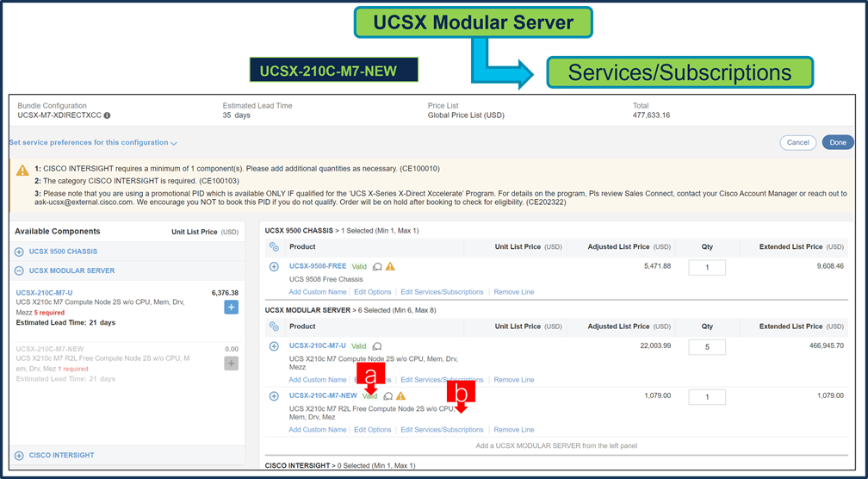Click Add Custom Name for UCSX-9508-FREE
This screenshot has height=479, width=868.
point(318,292)
